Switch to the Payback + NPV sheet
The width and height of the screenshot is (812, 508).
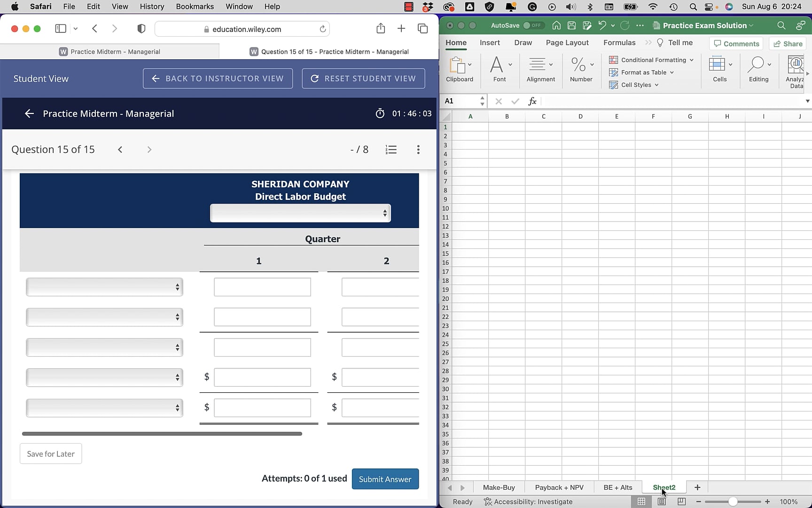[559, 487]
